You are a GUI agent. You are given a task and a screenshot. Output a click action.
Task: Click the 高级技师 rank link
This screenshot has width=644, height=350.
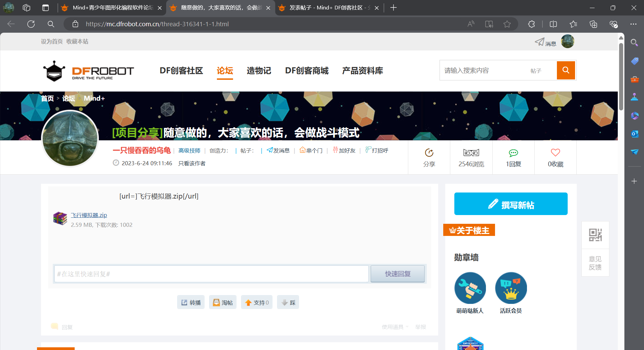click(x=189, y=150)
